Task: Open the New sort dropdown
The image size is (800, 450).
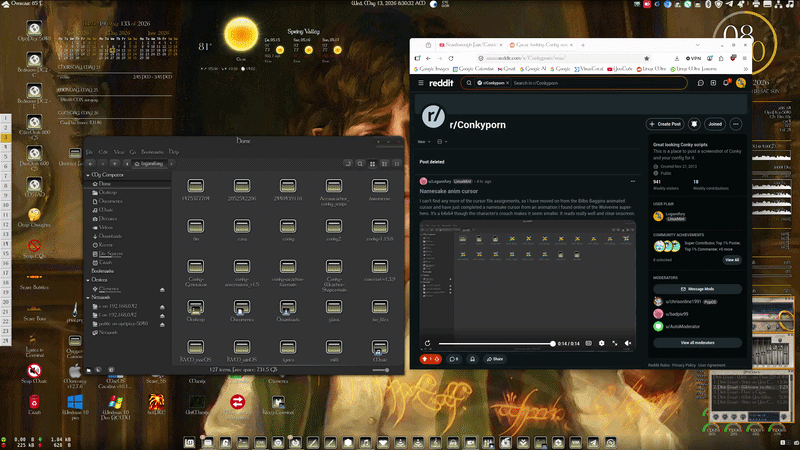Action: pos(424,142)
